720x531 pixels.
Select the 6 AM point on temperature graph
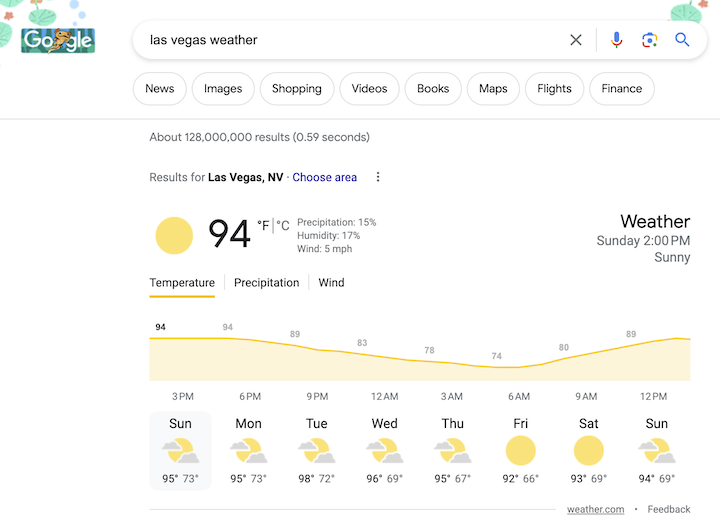[519, 367]
